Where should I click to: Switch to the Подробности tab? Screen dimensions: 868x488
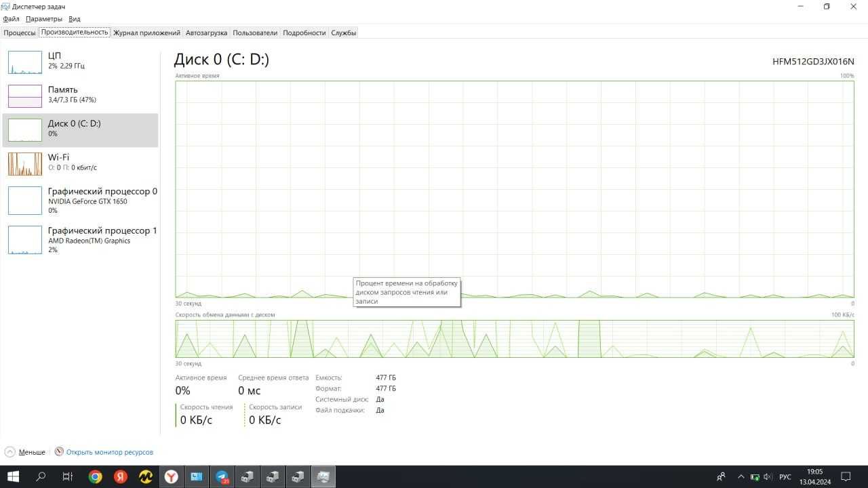pyautogui.click(x=304, y=33)
